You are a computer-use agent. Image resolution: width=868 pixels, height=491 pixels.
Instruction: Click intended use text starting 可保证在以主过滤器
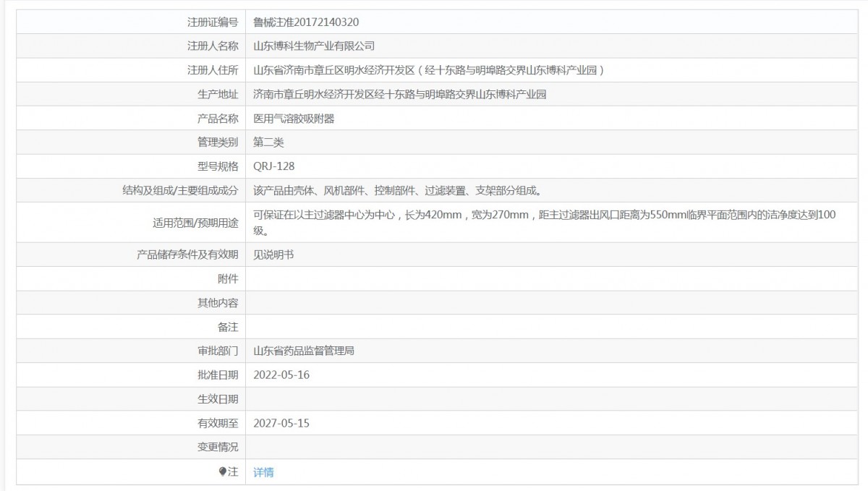click(x=545, y=223)
